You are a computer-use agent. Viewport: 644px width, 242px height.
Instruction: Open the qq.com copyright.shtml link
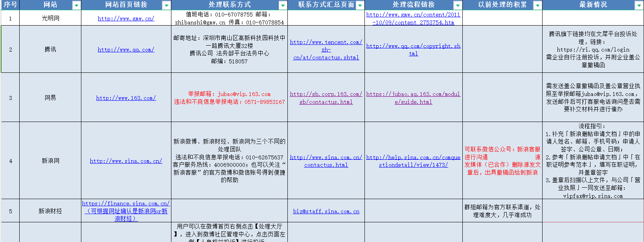[x=413, y=50]
